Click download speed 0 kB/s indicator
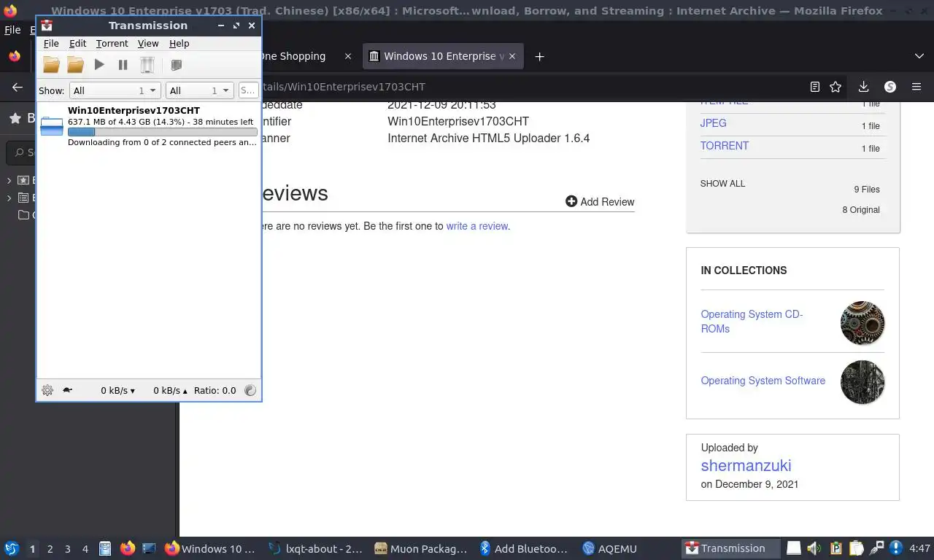Screen dimensions: 934x560 pyautogui.click(x=117, y=390)
